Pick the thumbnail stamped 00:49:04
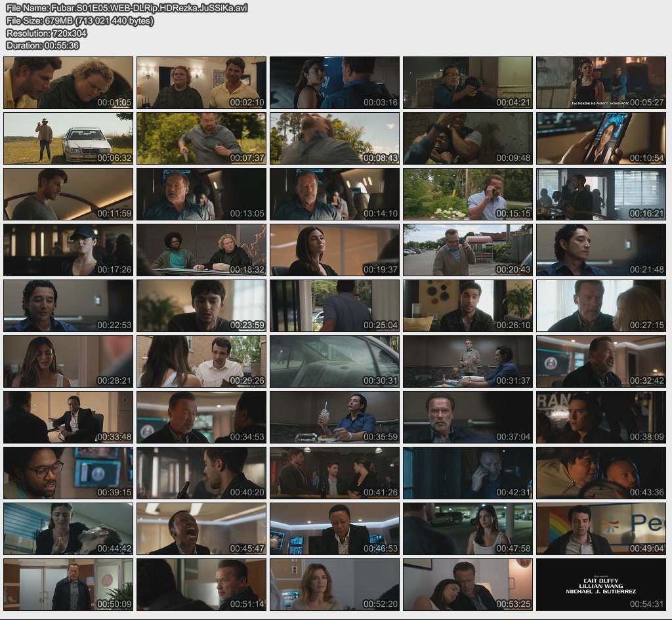672x620 pixels. 601,529
